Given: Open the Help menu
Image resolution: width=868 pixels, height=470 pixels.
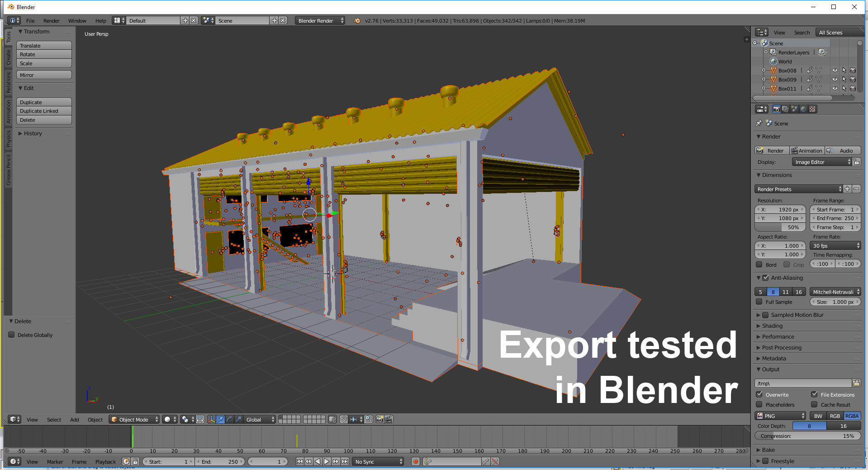Looking at the screenshot, I should pyautogui.click(x=100, y=20).
